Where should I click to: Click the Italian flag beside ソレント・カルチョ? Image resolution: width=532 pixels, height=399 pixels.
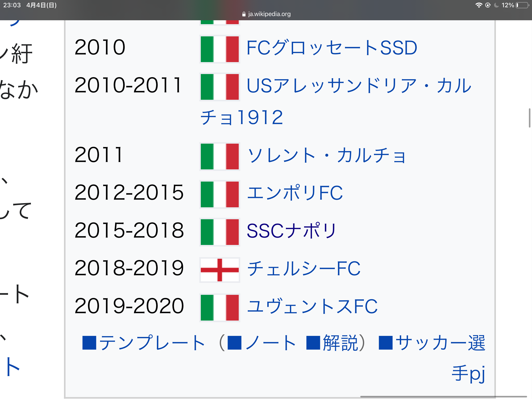click(220, 156)
